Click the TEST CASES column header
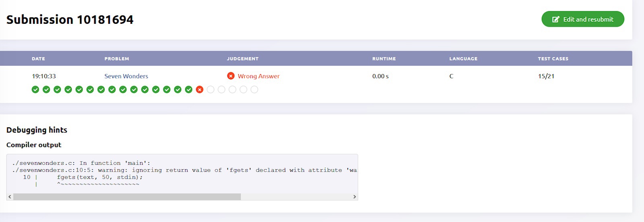The width and height of the screenshot is (644, 222). click(x=553, y=59)
